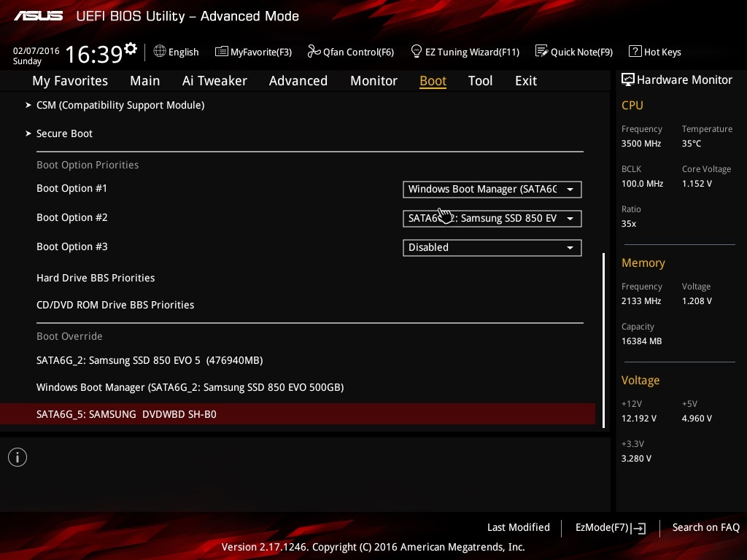This screenshot has width=747, height=560.
Task: Switch to Ai Tweaker tab
Action: (214, 80)
